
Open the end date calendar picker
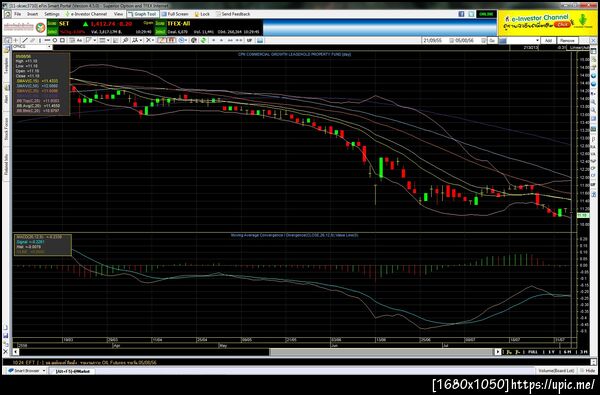pyautogui.click(x=484, y=40)
